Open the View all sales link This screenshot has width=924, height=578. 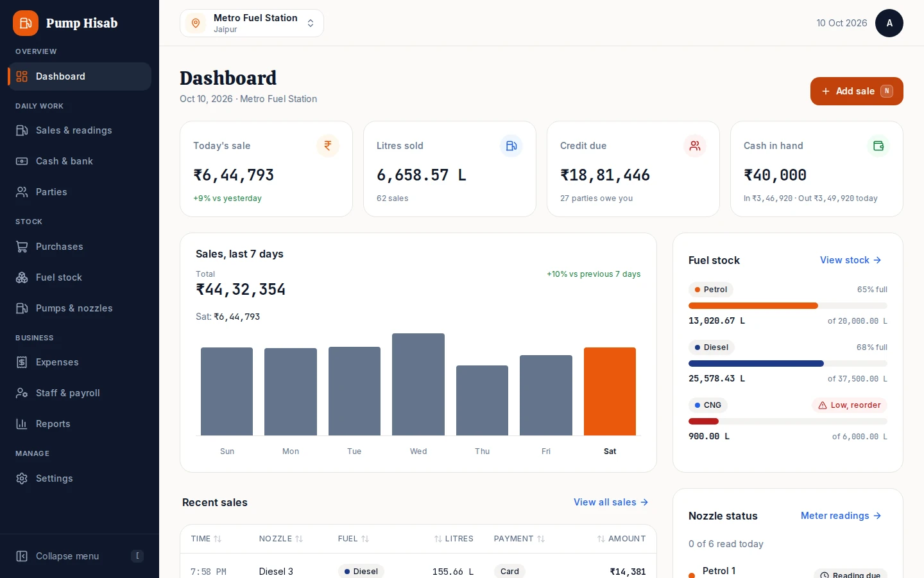[x=611, y=502]
